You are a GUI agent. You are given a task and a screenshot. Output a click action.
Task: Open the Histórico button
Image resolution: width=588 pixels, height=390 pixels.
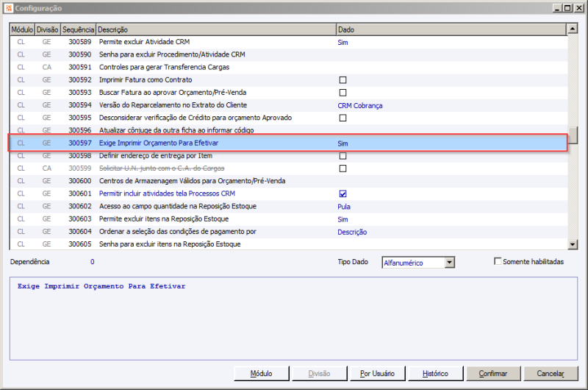click(435, 374)
